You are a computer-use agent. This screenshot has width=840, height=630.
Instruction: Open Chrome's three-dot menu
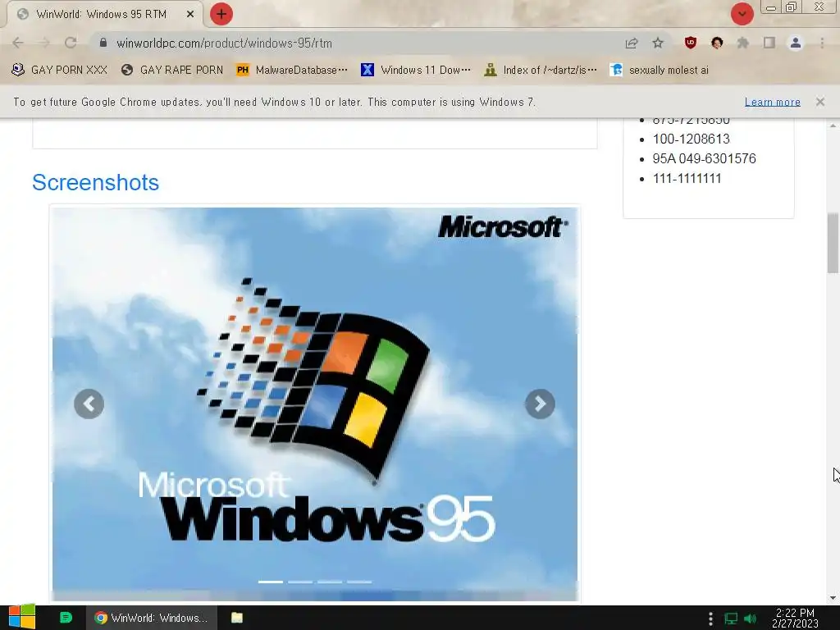pos(822,43)
